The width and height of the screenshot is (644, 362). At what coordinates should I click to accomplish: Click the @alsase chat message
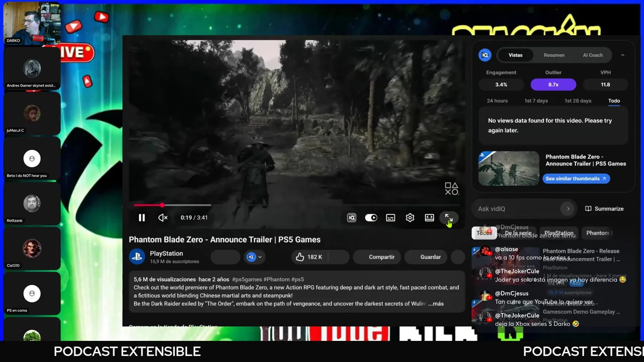[533, 253]
